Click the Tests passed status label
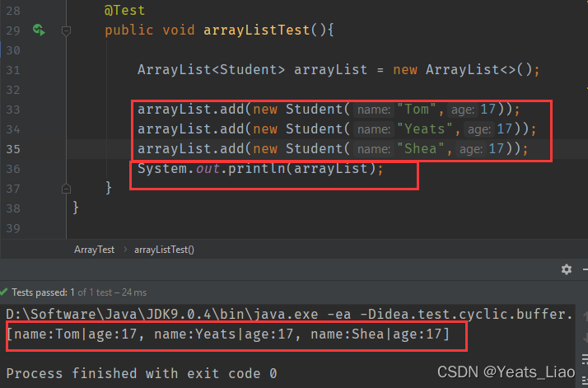 click(x=79, y=292)
